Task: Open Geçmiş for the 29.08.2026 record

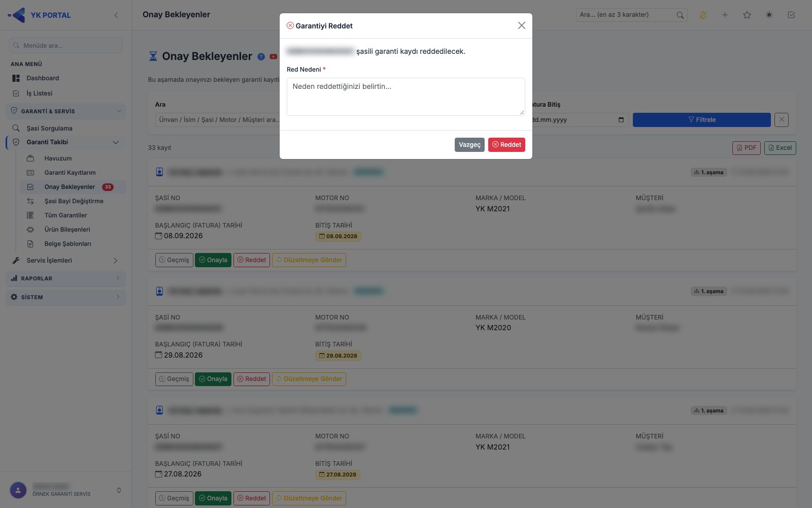Action: 174,379
